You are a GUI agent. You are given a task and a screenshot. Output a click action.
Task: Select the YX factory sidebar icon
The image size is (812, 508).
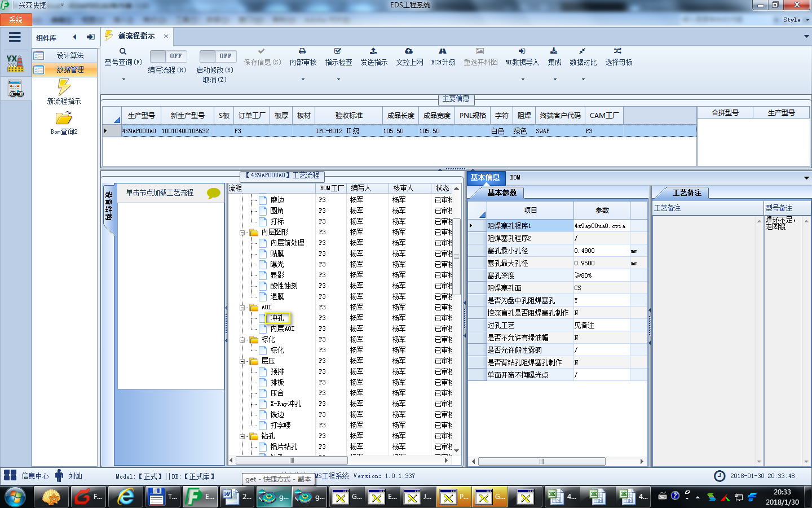click(15, 63)
